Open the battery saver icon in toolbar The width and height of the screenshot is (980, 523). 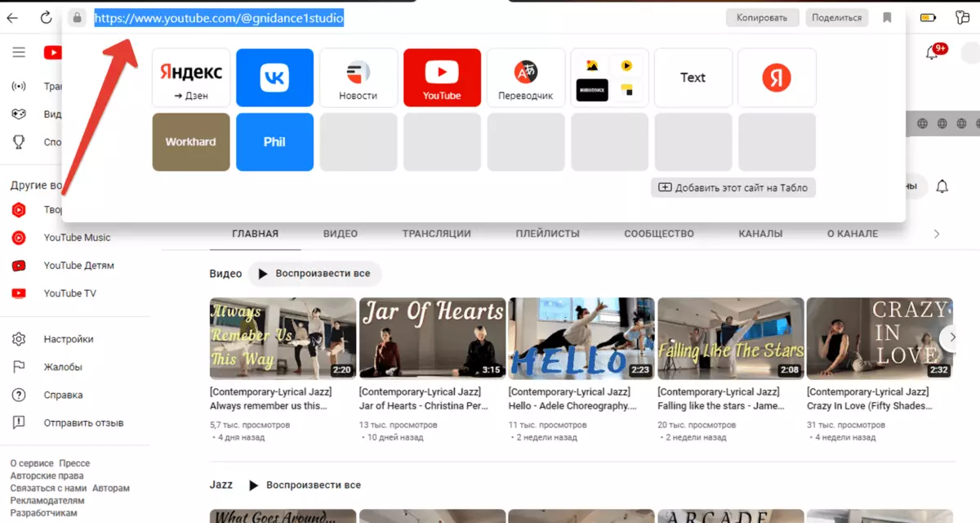929,17
